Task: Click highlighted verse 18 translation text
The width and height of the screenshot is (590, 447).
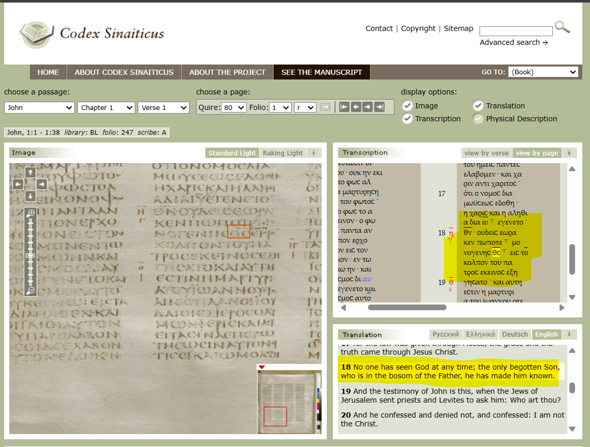Action: [x=449, y=371]
